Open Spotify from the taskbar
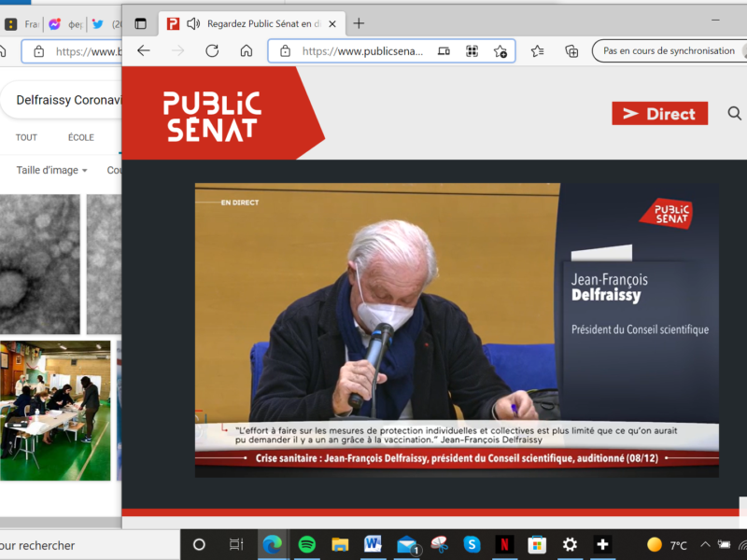This screenshot has height=560, width=747. pyautogui.click(x=306, y=544)
